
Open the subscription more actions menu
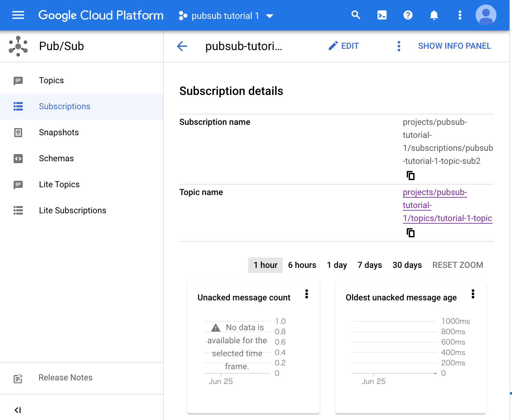point(399,46)
